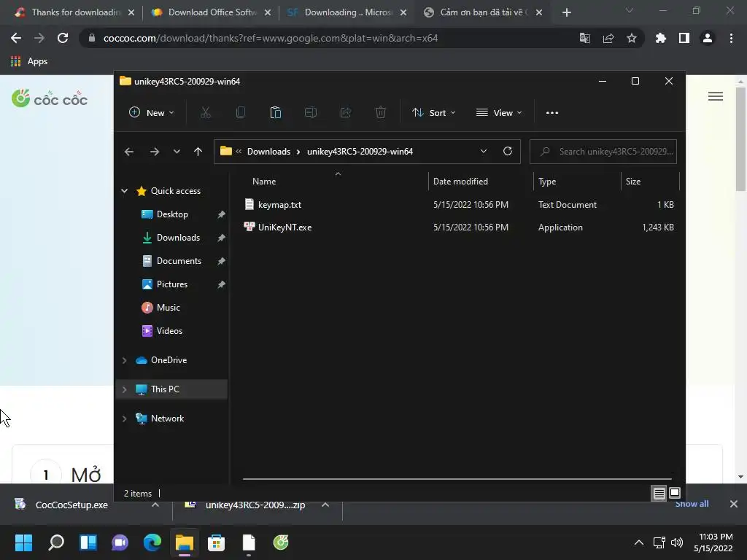Select Downloads in Quick access
Viewport: 747px width, 560px height.
coord(178,238)
